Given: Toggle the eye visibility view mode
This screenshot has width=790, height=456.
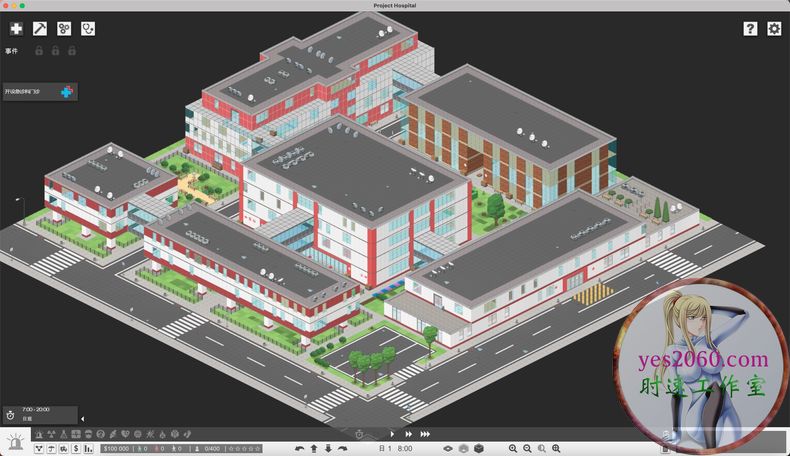Looking at the screenshot, I should click(x=449, y=448).
